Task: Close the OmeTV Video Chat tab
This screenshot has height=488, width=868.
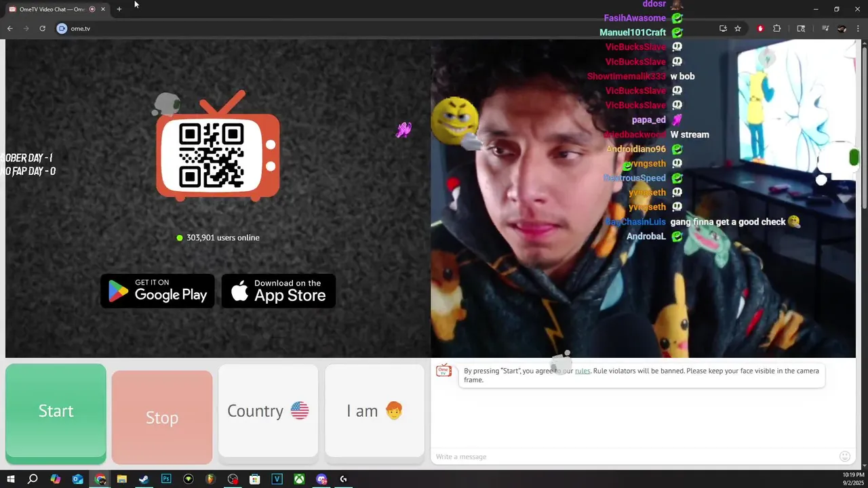Action: coord(103,9)
